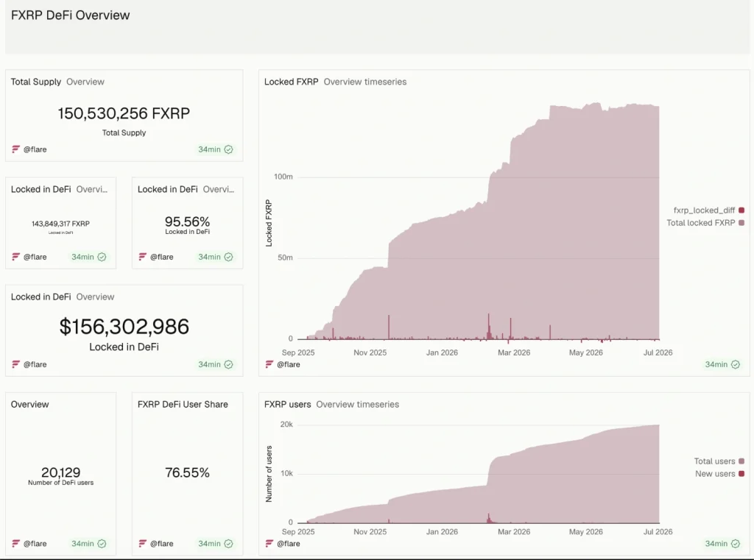Click flare logo in Locked FXRP chart card
Screen dimensions: 754x560
click(269, 364)
